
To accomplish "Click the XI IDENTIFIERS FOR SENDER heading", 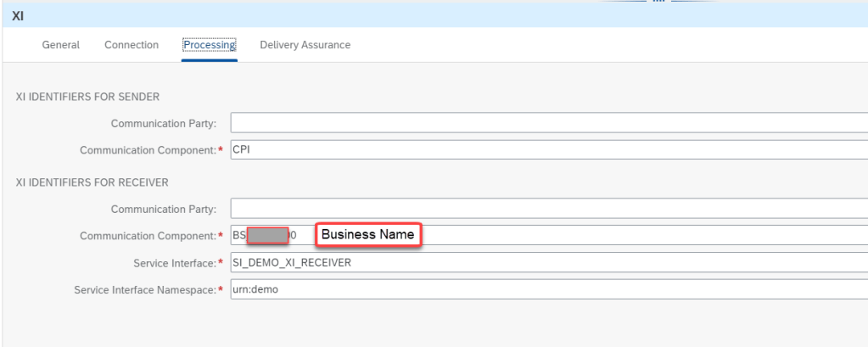I will point(87,97).
